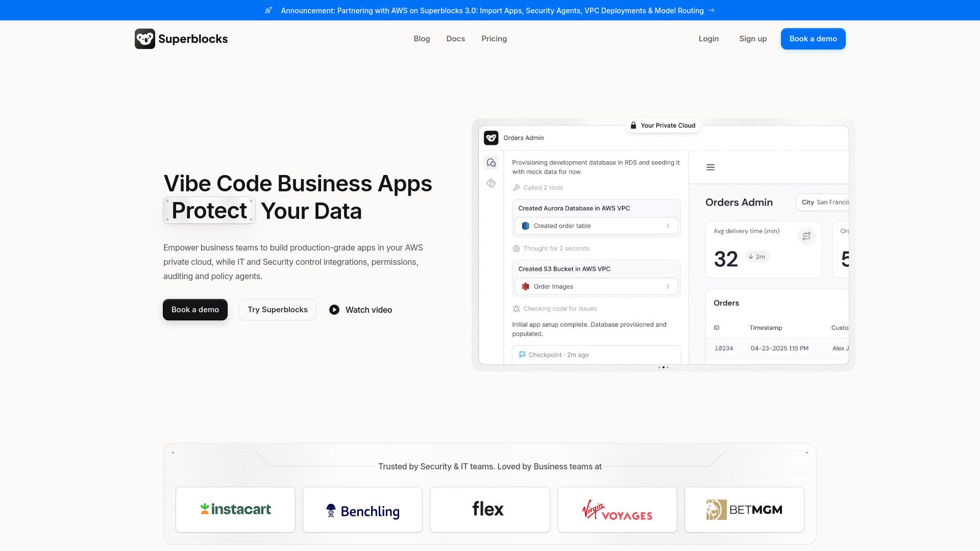This screenshot has height=551, width=980.
Task: Select the carousel pagination dots below preview
Action: (664, 367)
